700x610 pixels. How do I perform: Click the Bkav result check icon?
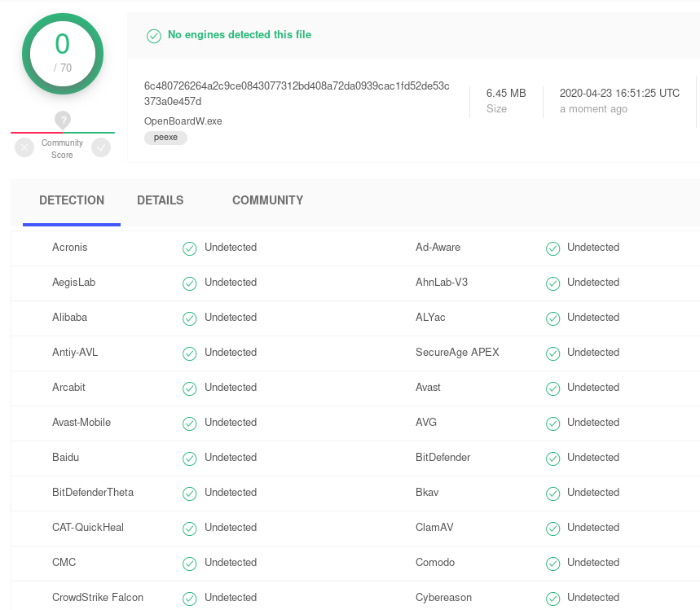(553, 494)
